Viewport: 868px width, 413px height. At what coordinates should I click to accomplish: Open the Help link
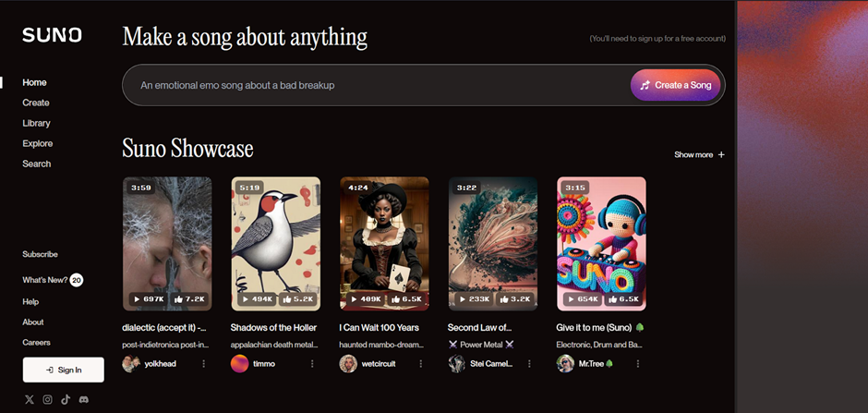[x=30, y=302]
